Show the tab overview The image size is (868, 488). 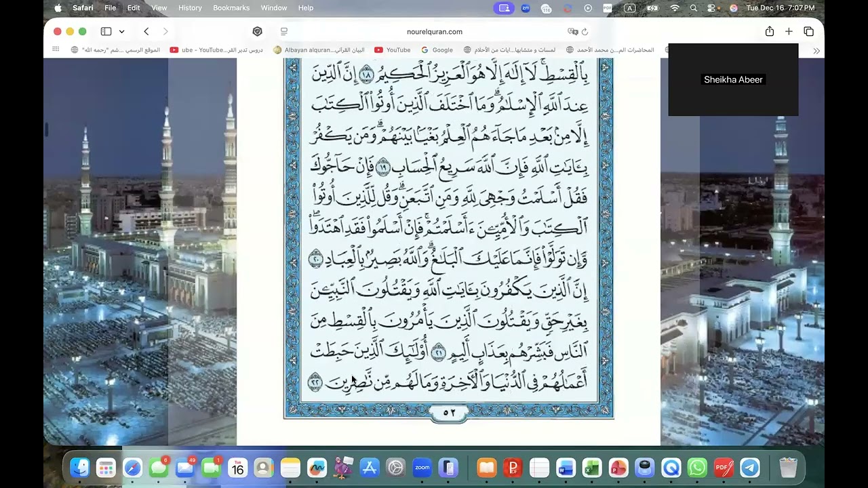(x=808, y=31)
